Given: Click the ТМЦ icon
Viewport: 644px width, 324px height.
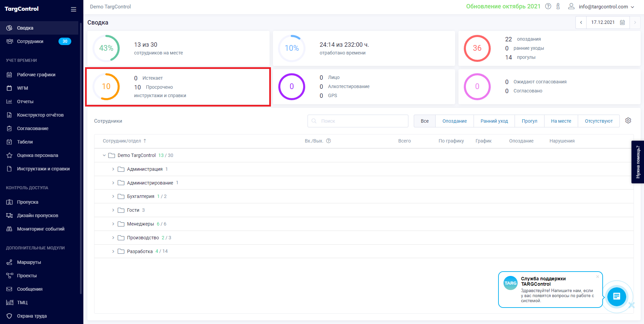Looking at the screenshot, I should click(x=9, y=302).
